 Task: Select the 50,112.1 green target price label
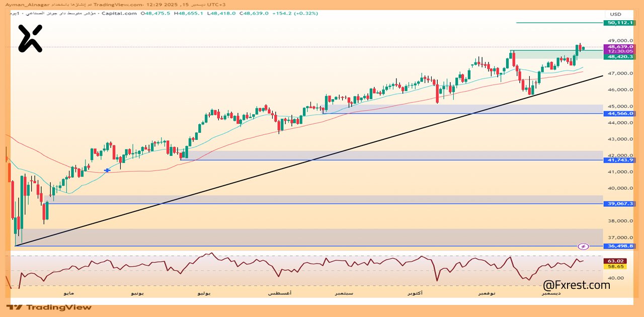coord(620,23)
